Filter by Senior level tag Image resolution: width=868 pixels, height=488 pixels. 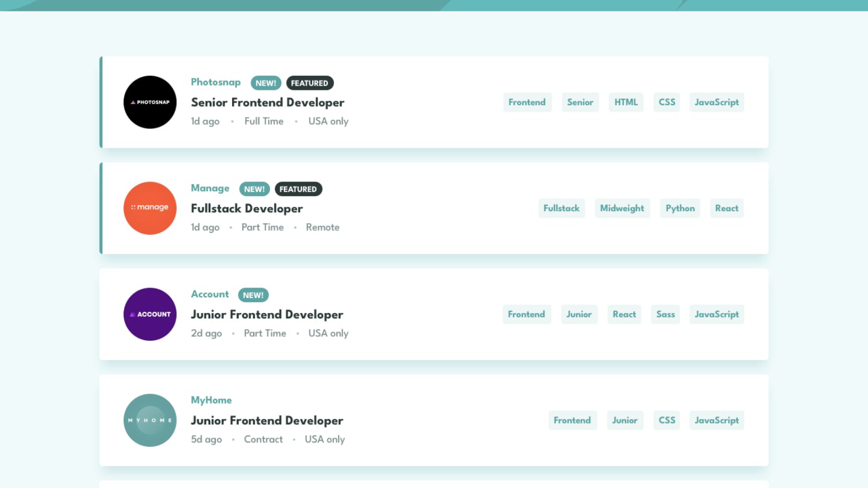coord(580,102)
